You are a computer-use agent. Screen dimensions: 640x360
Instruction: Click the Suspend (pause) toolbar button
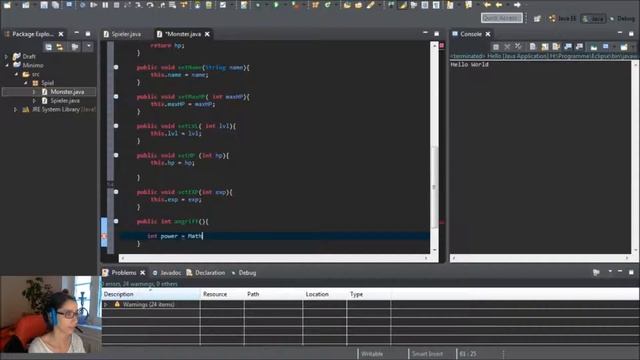tap(105, 5)
